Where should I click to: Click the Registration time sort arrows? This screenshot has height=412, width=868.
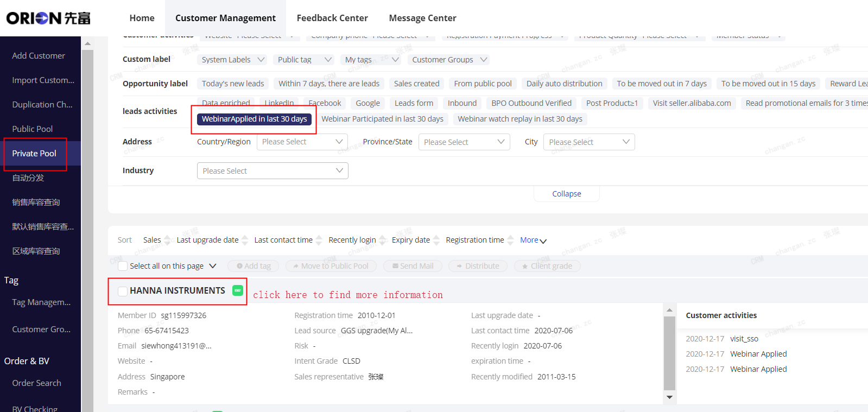510,240
